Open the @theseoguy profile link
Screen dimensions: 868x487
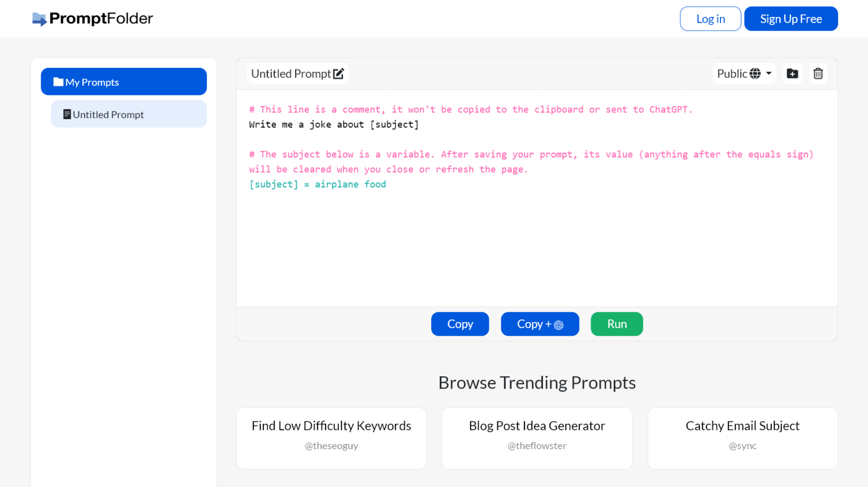331,446
